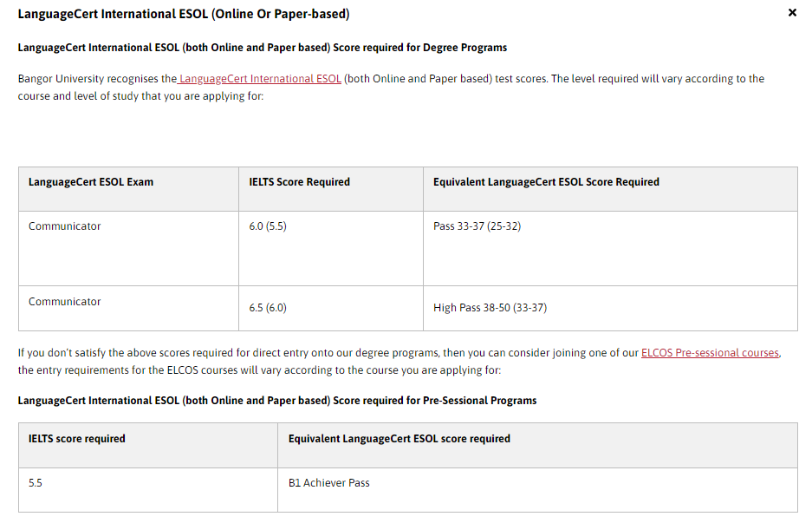Click the Bangor University recognises paragraph text

pos(391,87)
